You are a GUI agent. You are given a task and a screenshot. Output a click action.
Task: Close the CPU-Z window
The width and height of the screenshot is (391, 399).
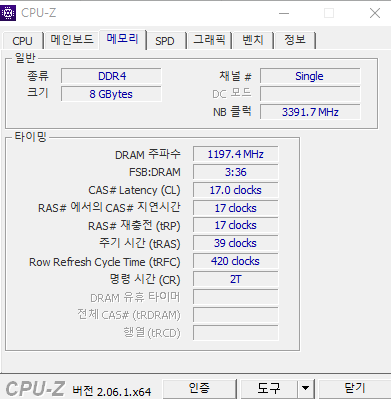pyautogui.click(x=375, y=13)
